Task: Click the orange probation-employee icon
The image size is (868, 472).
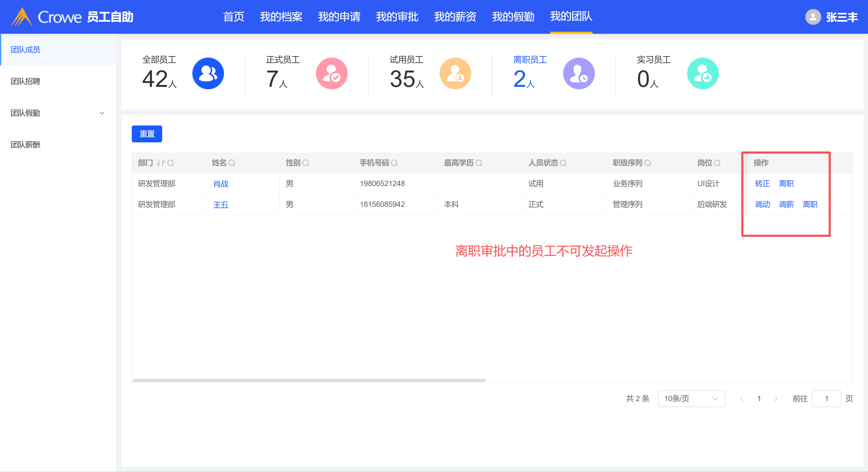Action: click(x=455, y=74)
